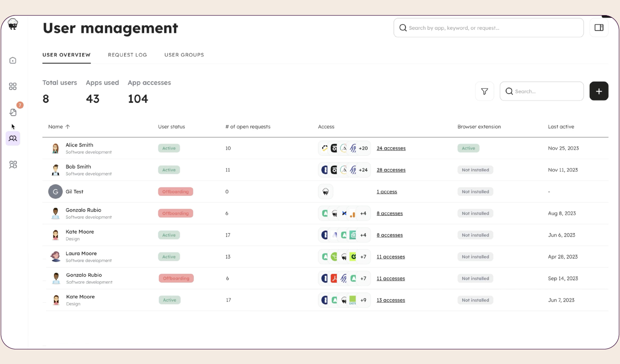Click Bob Smith's name
This screenshot has height=364, width=620.
point(78,167)
